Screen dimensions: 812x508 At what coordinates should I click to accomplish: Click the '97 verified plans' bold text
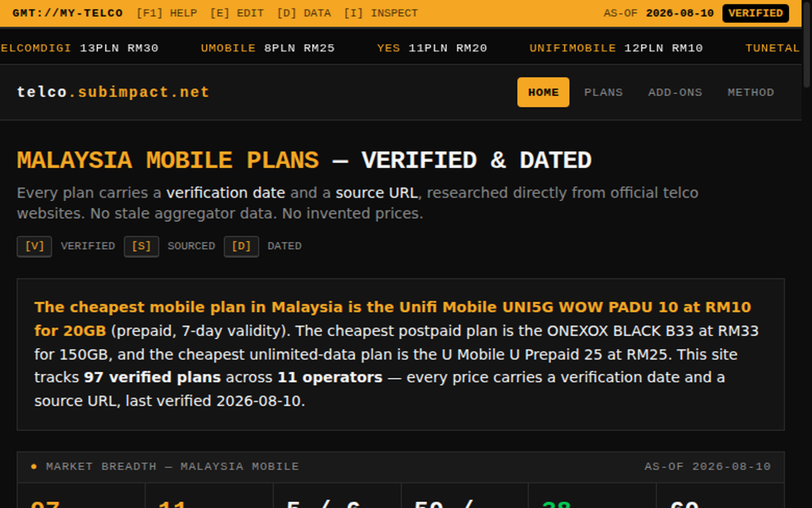point(152,377)
